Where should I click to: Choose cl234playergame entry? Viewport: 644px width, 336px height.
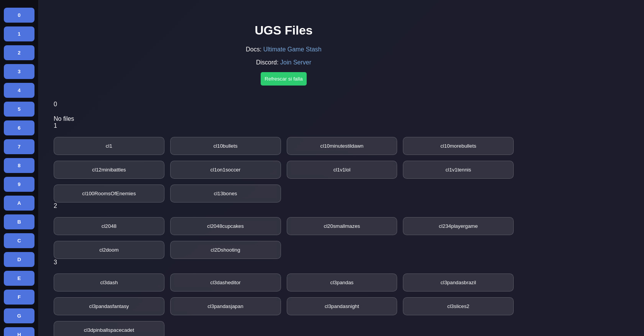(x=458, y=226)
